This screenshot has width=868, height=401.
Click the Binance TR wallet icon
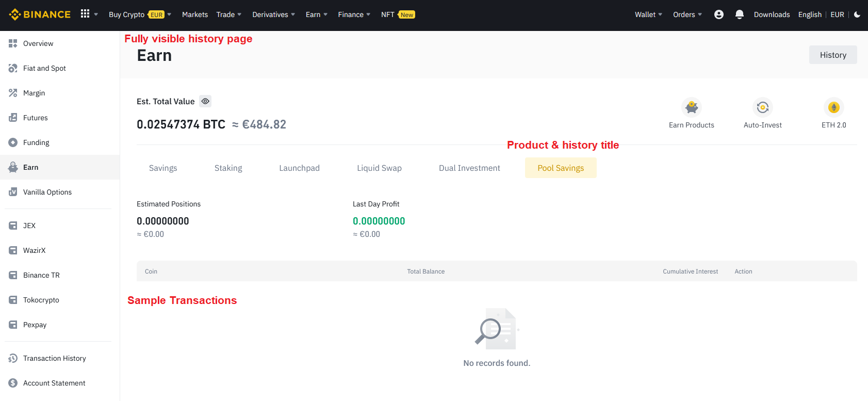coord(13,275)
